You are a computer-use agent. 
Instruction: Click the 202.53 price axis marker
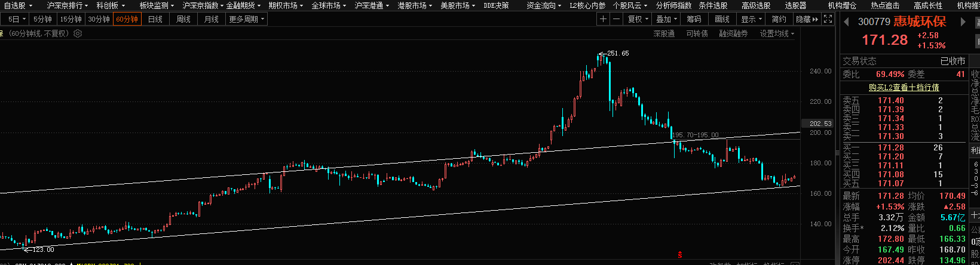click(820, 124)
